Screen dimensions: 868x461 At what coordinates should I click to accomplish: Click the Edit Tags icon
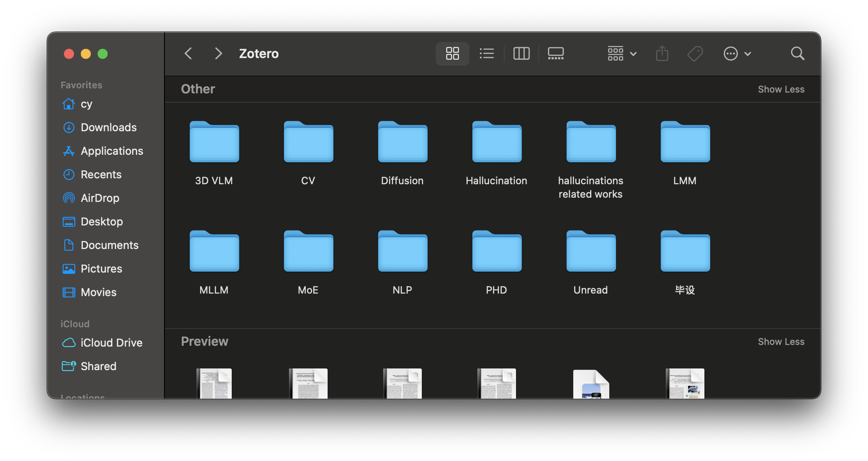point(695,53)
